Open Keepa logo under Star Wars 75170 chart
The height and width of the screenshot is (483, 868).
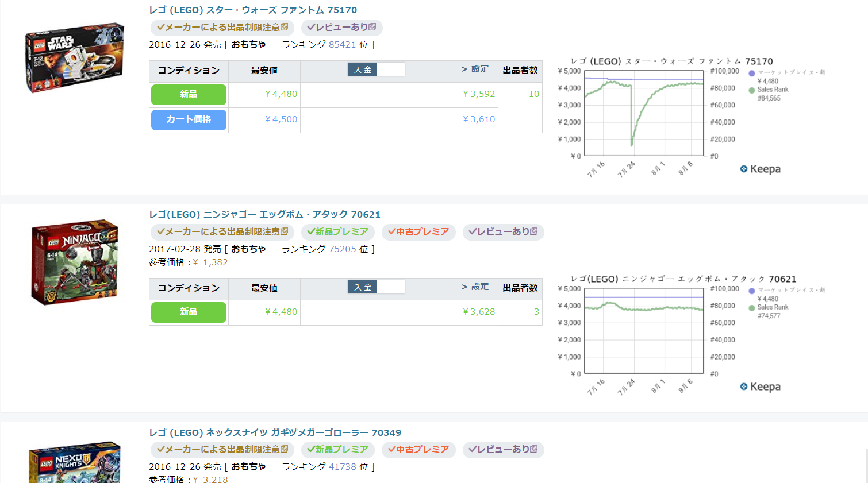760,169
